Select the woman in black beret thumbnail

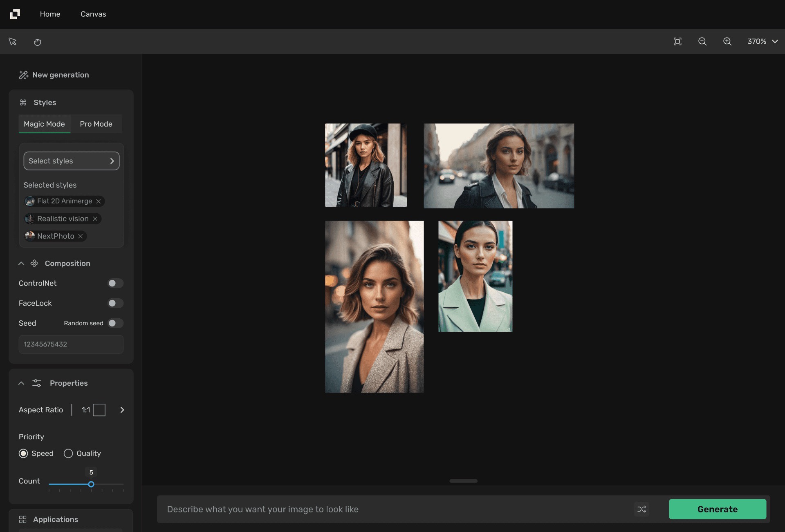(366, 165)
